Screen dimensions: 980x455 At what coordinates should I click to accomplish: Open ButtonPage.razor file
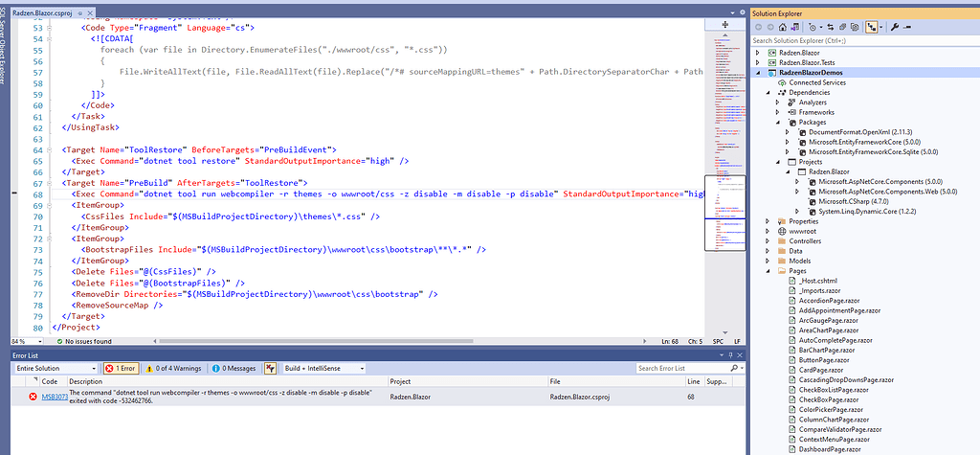[x=824, y=360]
